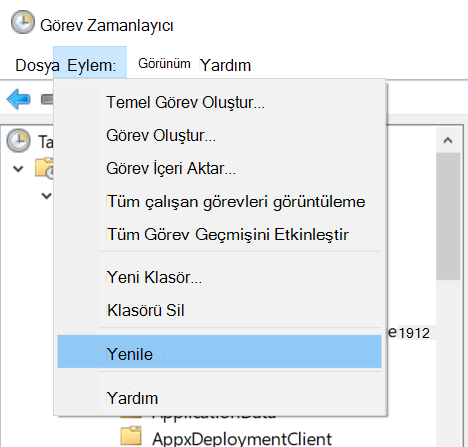Image resolution: width=468 pixels, height=447 pixels.
Task: Click the Görev Zamanlayıcı clock title icon
Action: click(x=22, y=22)
